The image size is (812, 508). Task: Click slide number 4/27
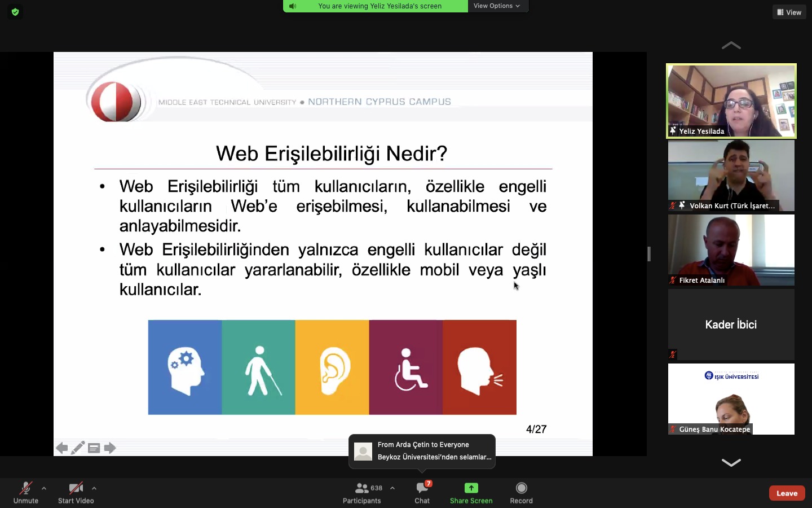click(536, 430)
